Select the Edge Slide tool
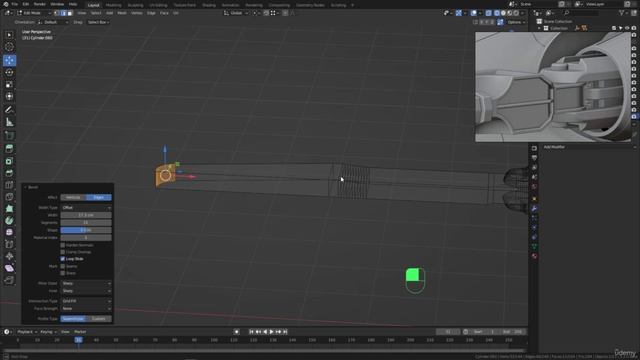This screenshot has width=640, height=360. click(x=9, y=244)
